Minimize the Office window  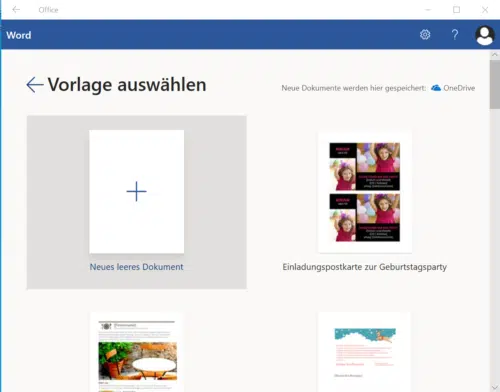click(428, 10)
